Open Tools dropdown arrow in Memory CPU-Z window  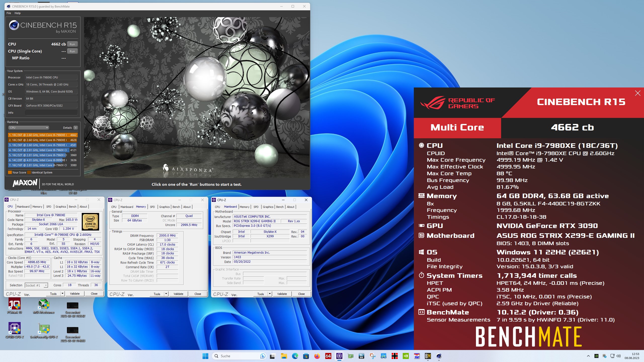click(166, 294)
